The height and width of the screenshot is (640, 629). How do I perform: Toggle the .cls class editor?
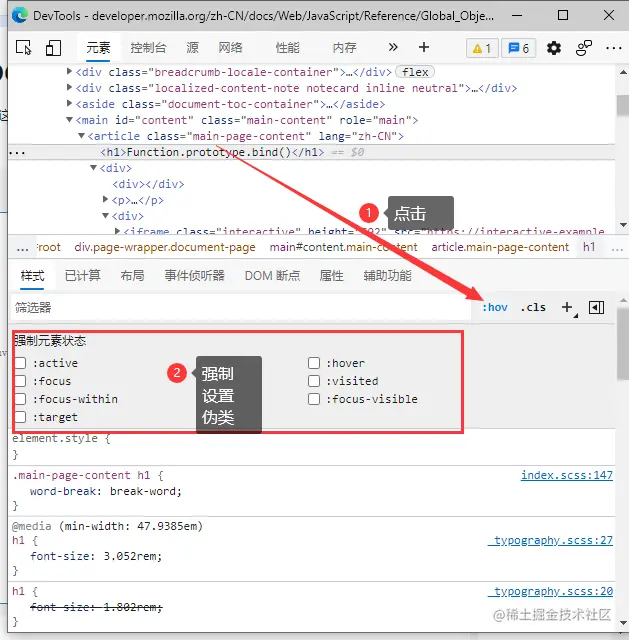click(533, 307)
